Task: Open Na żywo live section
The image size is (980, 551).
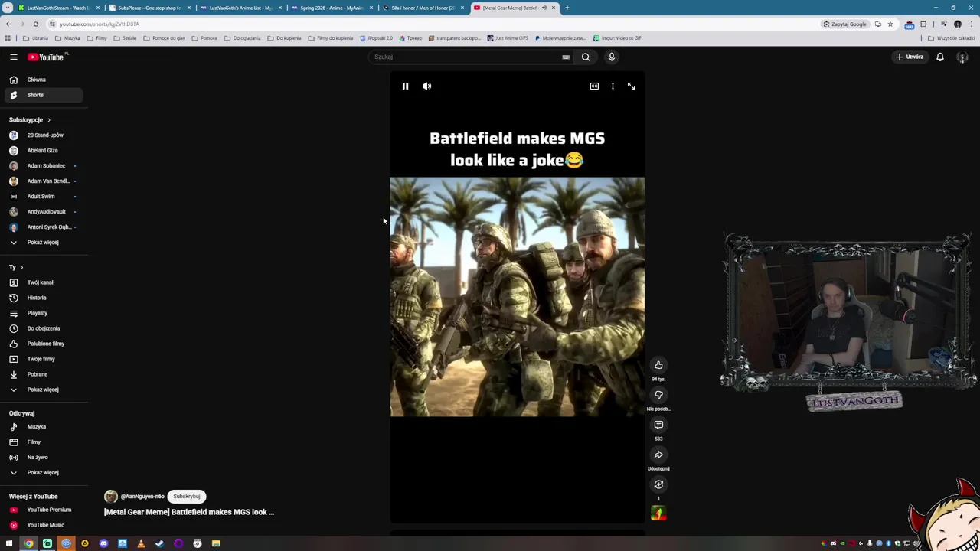Action: (x=43, y=458)
